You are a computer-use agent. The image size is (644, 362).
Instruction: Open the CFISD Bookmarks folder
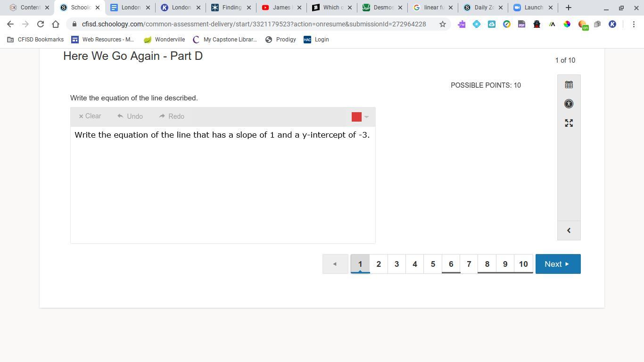point(35,40)
